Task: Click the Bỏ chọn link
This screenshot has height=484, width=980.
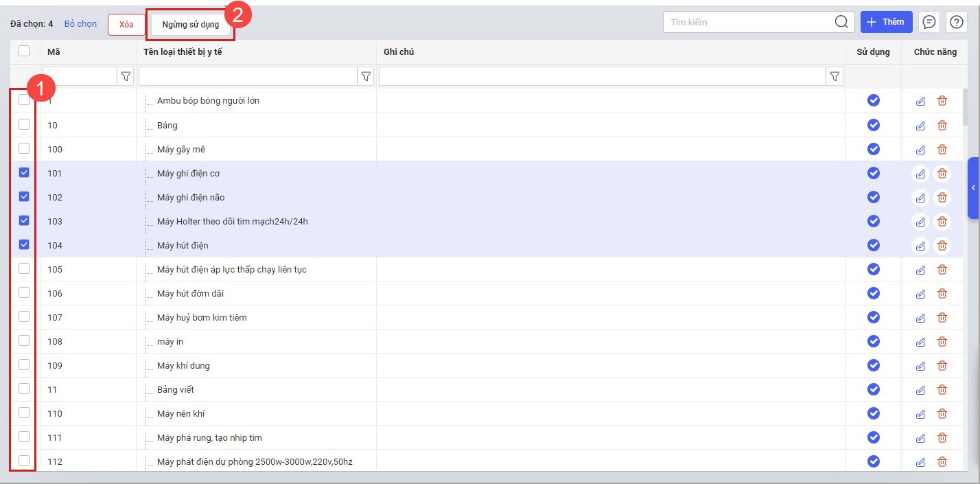Action: [x=80, y=24]
